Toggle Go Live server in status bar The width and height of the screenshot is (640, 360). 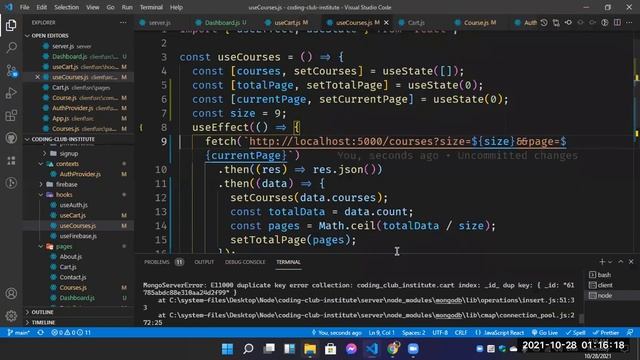coord(545,333)
